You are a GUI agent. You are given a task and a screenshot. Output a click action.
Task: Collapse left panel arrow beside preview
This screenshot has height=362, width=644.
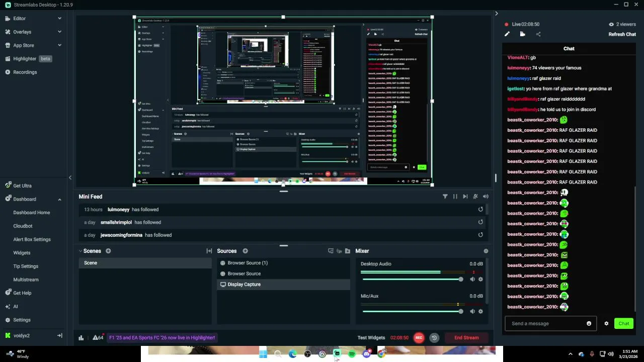[70, 177]
